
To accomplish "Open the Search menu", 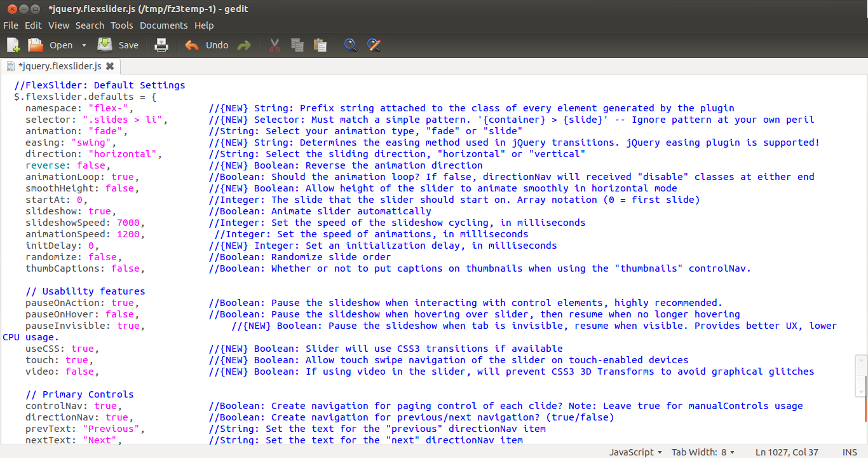I will click(90, 25).
